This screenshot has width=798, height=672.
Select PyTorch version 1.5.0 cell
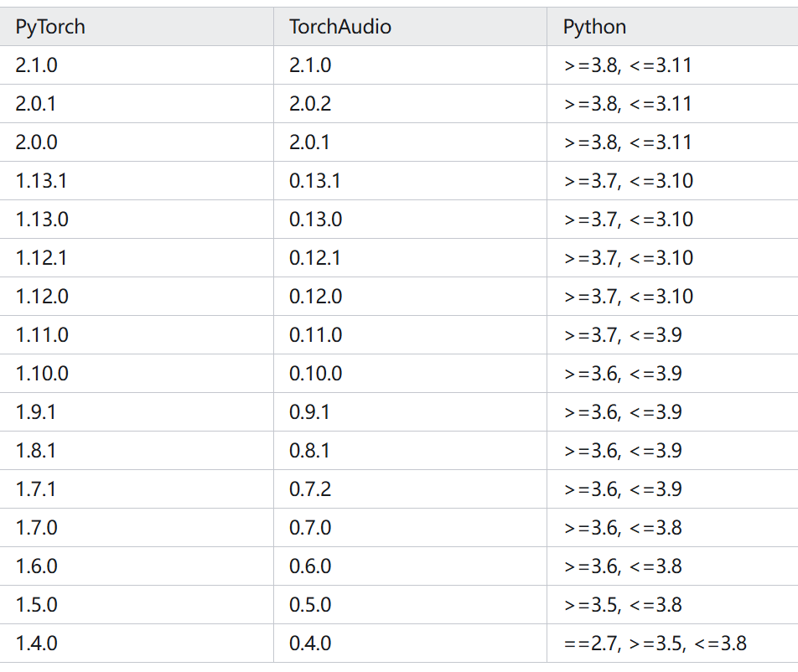[137, 605]
